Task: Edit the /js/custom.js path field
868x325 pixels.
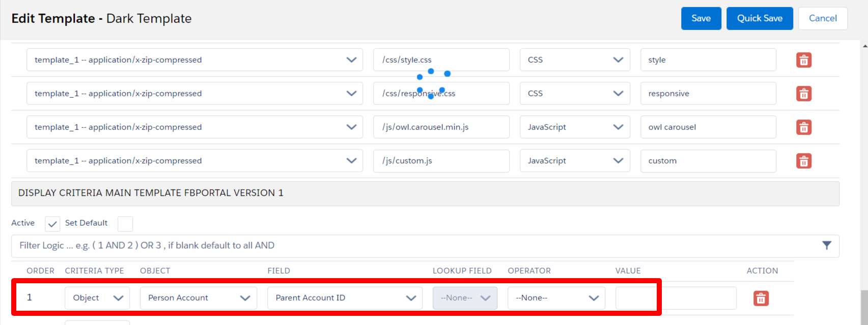Action: coord(441,161)
